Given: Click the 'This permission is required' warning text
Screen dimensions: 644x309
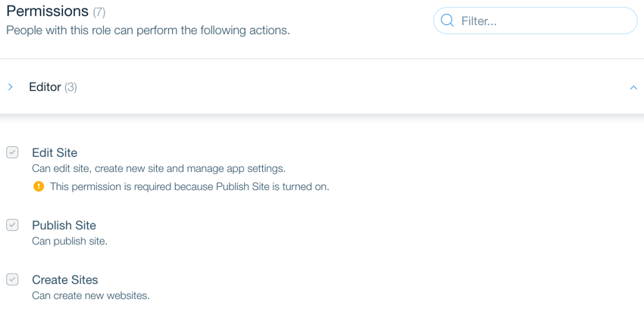Looking at the screenshot, I should pos(189,187).
